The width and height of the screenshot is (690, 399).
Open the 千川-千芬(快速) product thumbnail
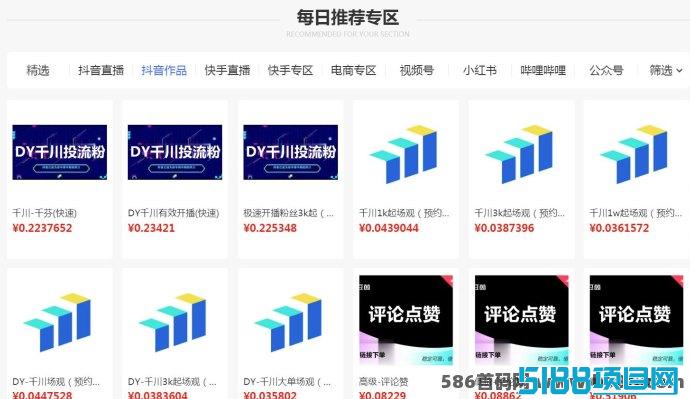[59, 152]
